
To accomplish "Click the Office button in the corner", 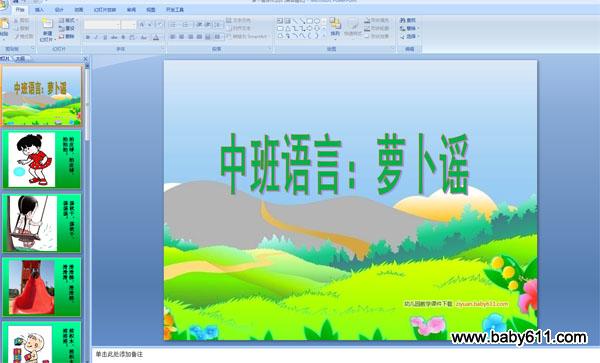I will pos(3,5).
